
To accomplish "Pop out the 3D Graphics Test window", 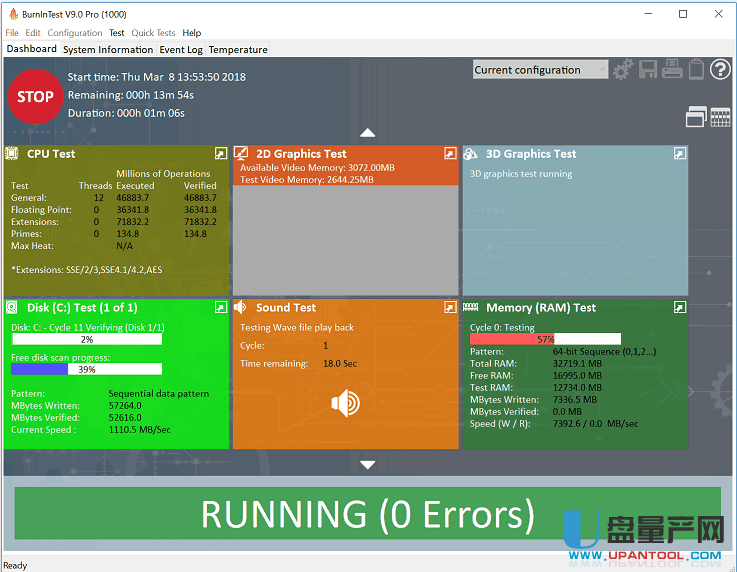I will coord(680,154).
